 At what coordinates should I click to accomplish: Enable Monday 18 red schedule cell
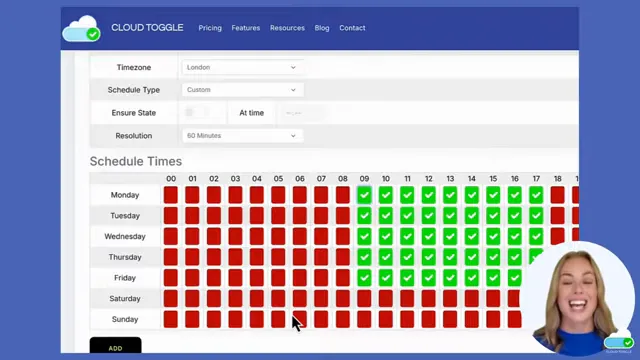click(558, 195)
